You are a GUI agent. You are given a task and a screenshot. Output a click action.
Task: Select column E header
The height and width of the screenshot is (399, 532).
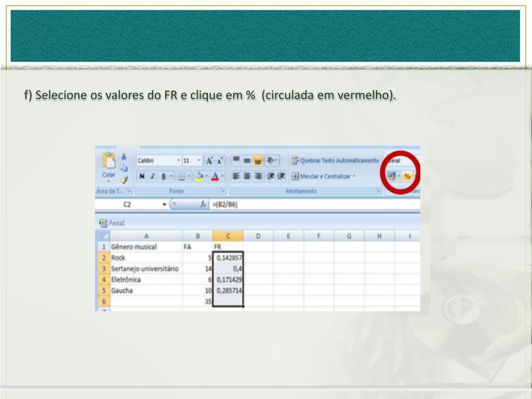pos(288,236)
